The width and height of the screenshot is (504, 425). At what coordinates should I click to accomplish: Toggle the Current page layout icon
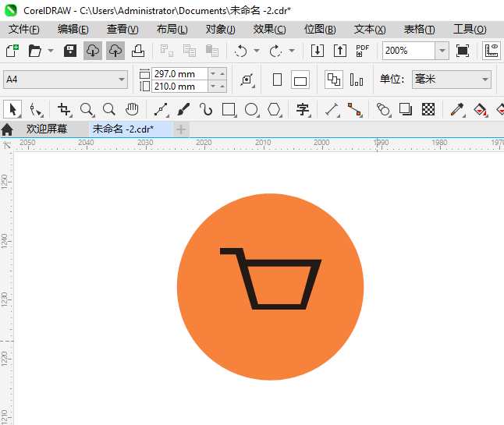coord(357,80)
